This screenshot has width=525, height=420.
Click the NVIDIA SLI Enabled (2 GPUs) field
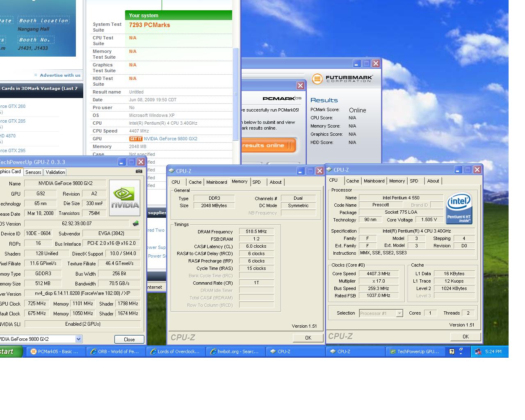click(x=82, y=324)
